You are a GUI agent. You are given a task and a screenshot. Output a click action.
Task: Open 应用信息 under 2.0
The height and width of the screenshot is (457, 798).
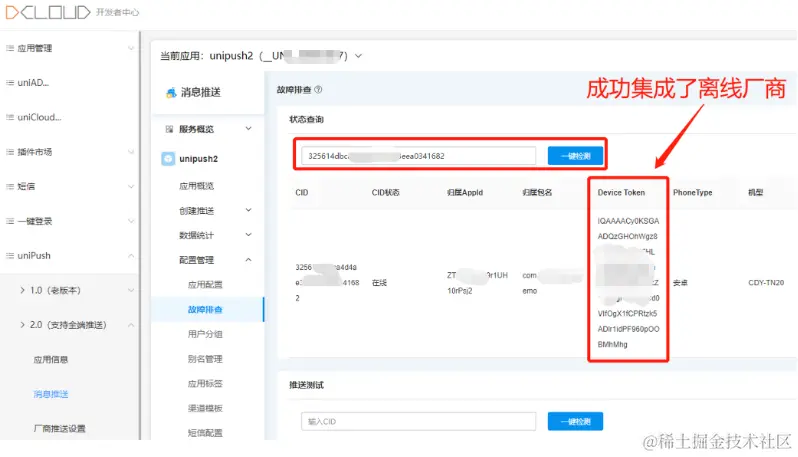50,360
